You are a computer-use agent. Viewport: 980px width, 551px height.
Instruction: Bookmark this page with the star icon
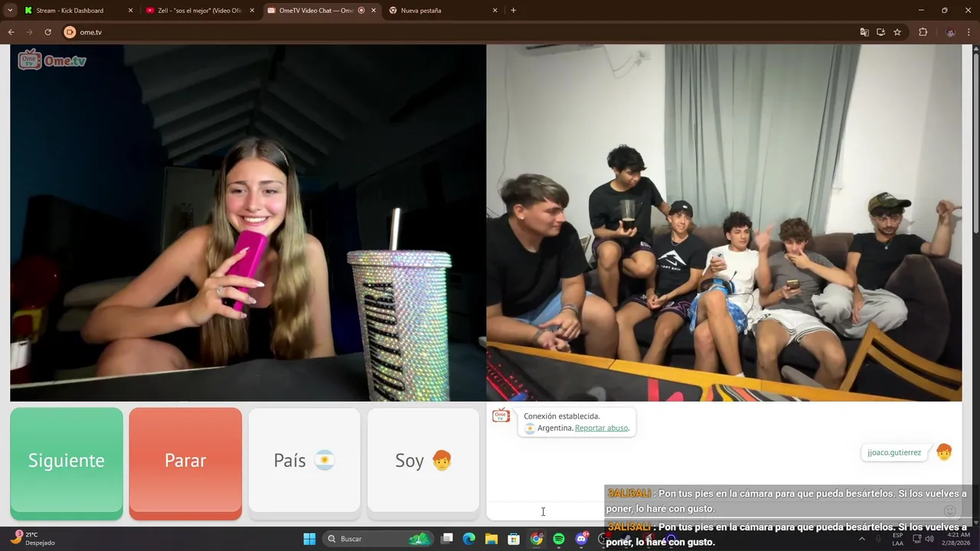pyautogui.click(x=897, y=32)
